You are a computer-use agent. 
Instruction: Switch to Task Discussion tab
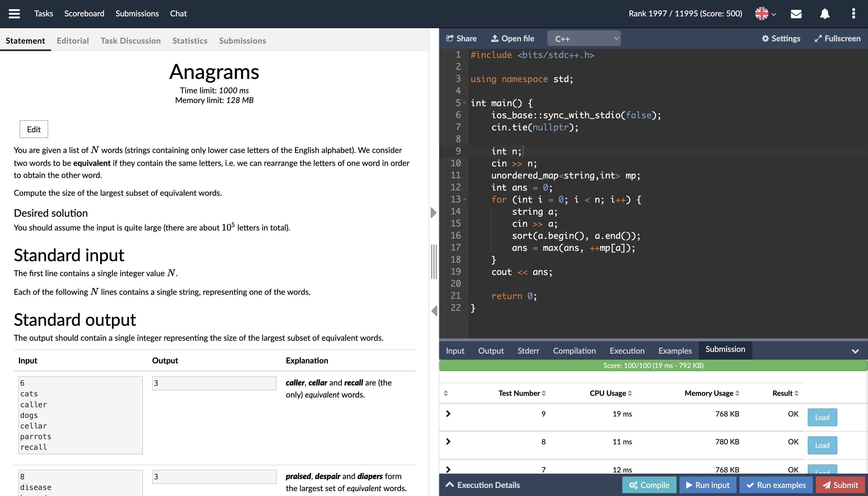click(x=131, y=40)
